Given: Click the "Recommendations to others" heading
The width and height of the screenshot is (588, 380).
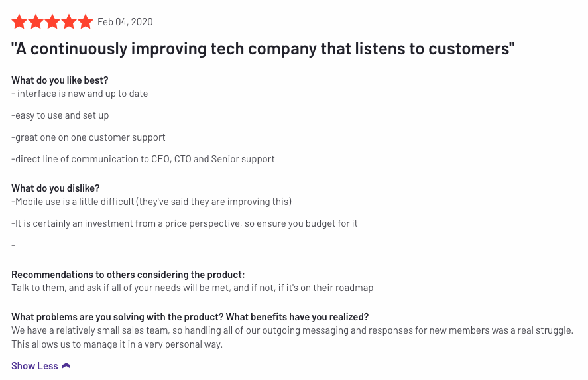Looking at the screenshot, I should (128, 274).
